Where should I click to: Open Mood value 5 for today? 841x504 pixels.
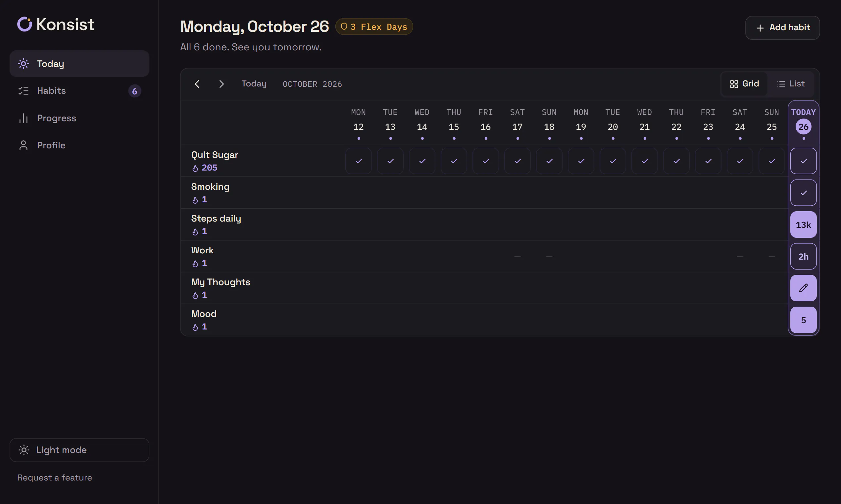(x=803, y=320)
